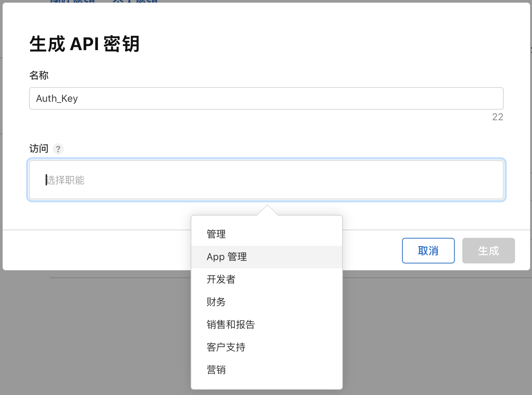Choose the 客户支持 role

pyautogui.click(x=267, y=347)
